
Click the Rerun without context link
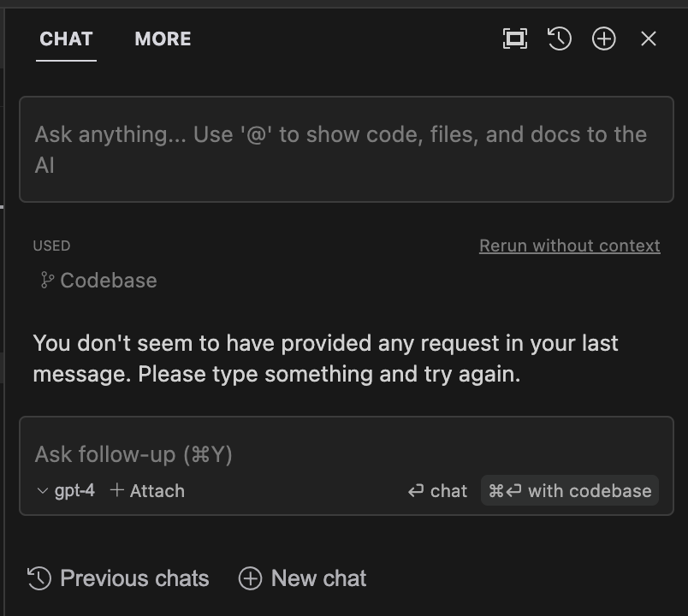tap(570, 246)
